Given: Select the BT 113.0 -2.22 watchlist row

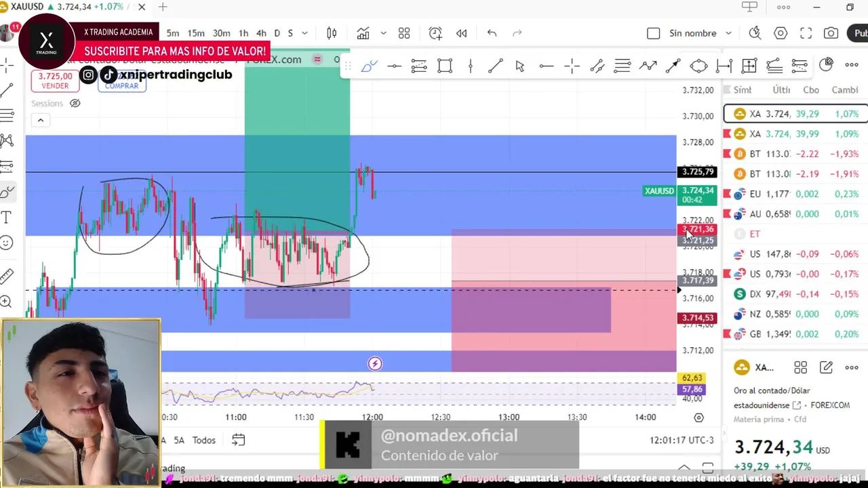Looking at the screenshot, I should click(795, 154).
